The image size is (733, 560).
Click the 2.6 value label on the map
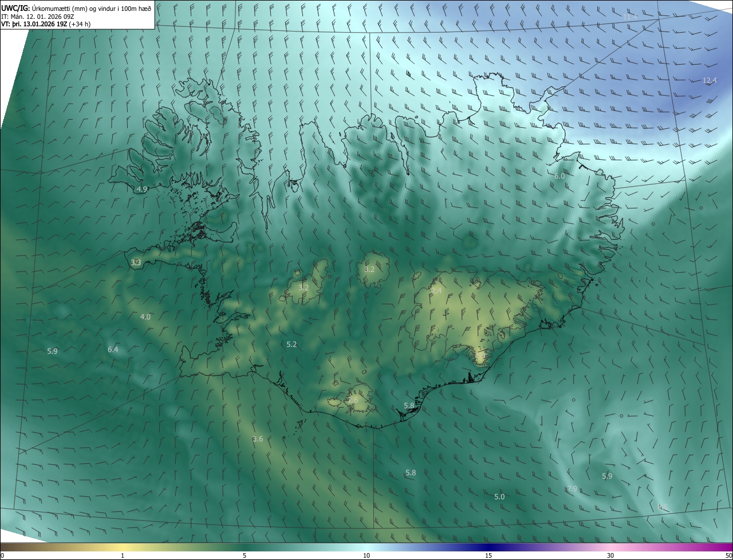point(353,400)
